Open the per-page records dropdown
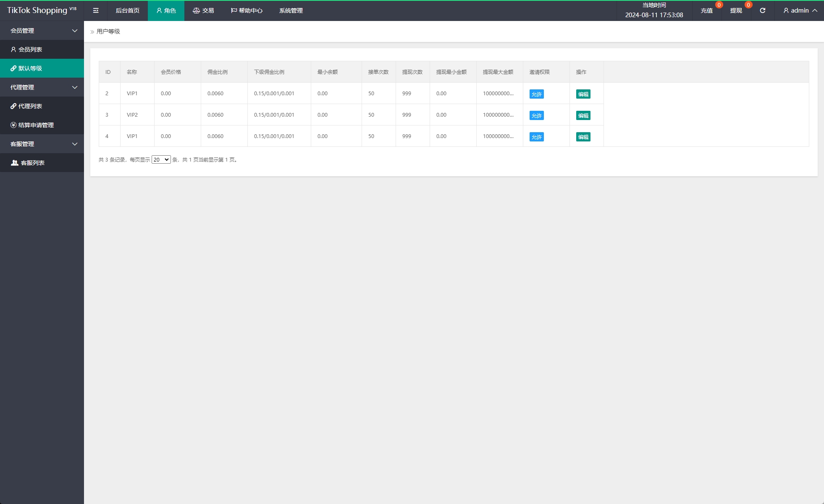Viewport: 824px width, 504px height. 161,159
